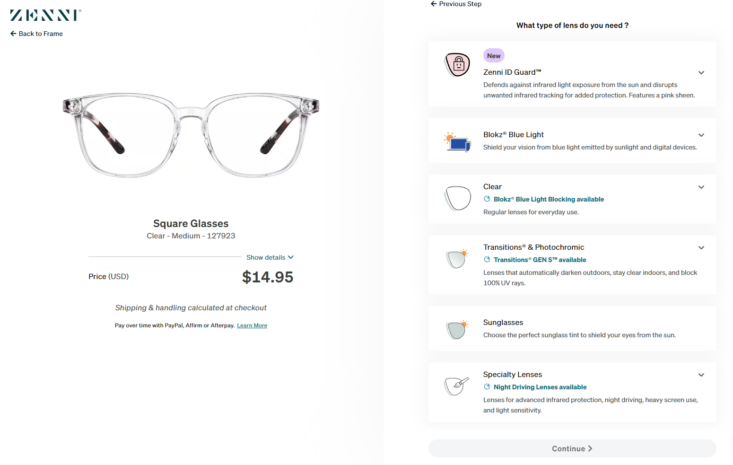Image resolution: width=733 pixels, height=465 pixels.
Task: Open the Learn More link
Action: point(252,325)
